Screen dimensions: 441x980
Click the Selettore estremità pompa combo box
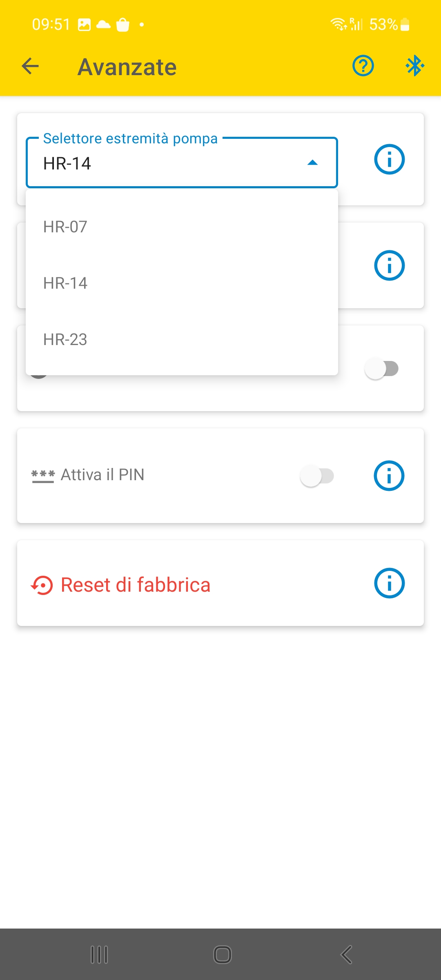(182, 163)
